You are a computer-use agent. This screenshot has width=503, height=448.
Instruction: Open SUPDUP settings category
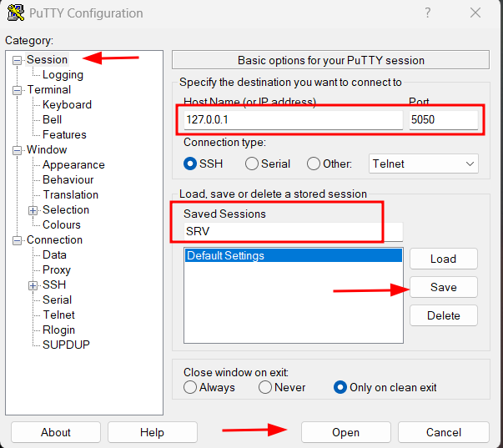[66, 345]
